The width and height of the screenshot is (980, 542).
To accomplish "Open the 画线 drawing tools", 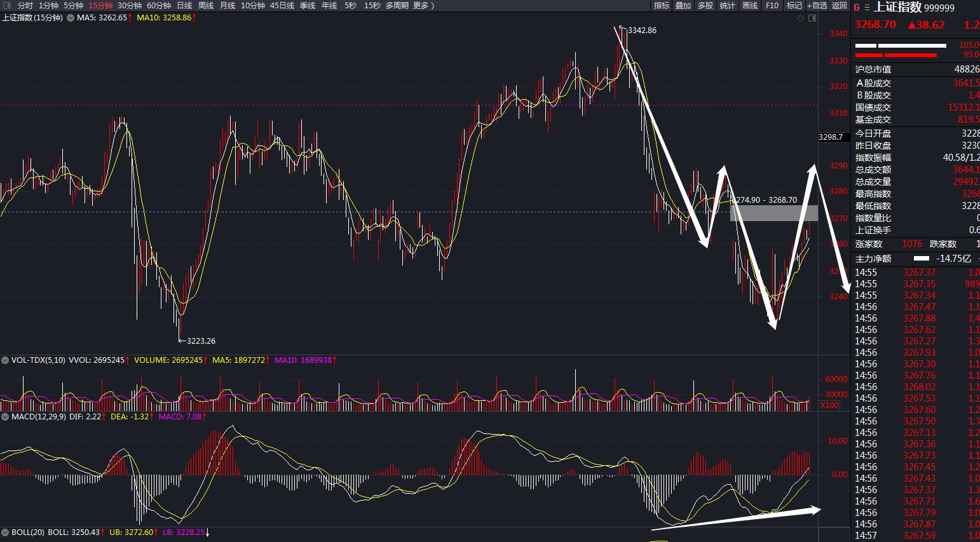I will (x=750, y=5).
